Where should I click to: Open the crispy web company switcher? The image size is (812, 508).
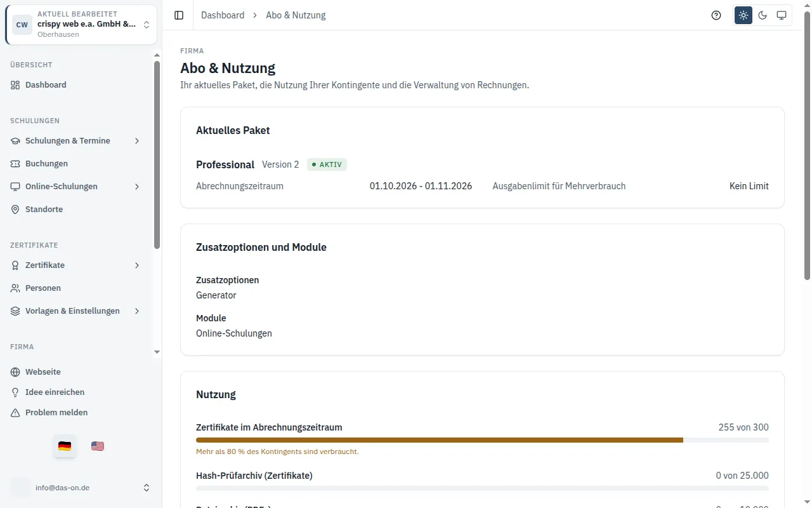click(x=81, y=25)
